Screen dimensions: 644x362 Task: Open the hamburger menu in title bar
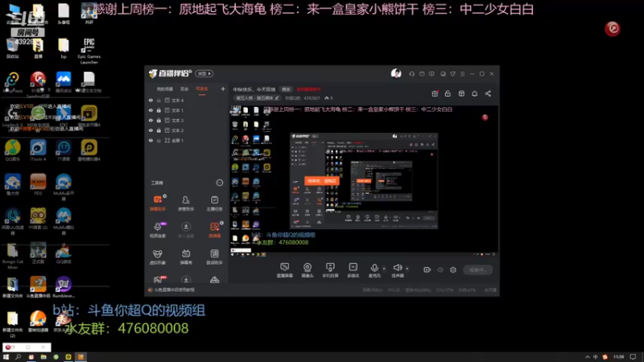click(462, 74)
